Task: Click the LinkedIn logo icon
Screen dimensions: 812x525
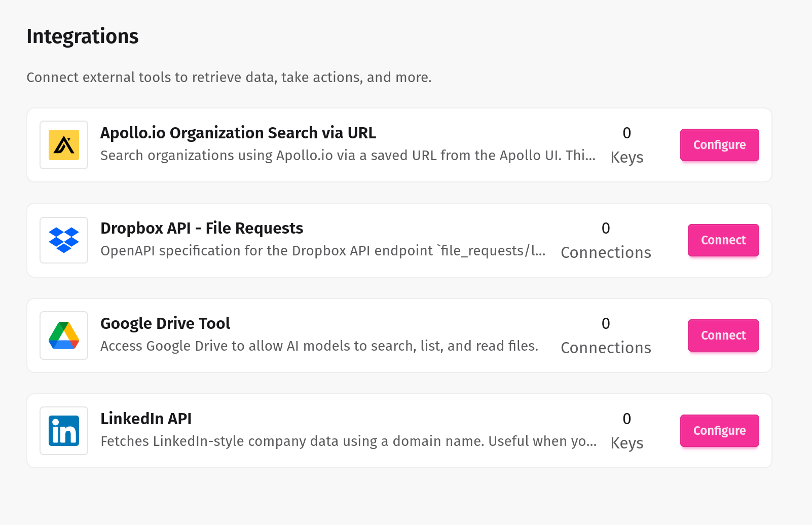Action: click(x=63, y=430)
